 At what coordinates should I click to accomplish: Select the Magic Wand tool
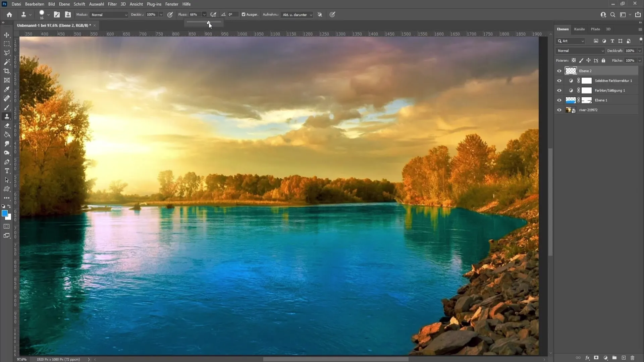click(6, 62)
